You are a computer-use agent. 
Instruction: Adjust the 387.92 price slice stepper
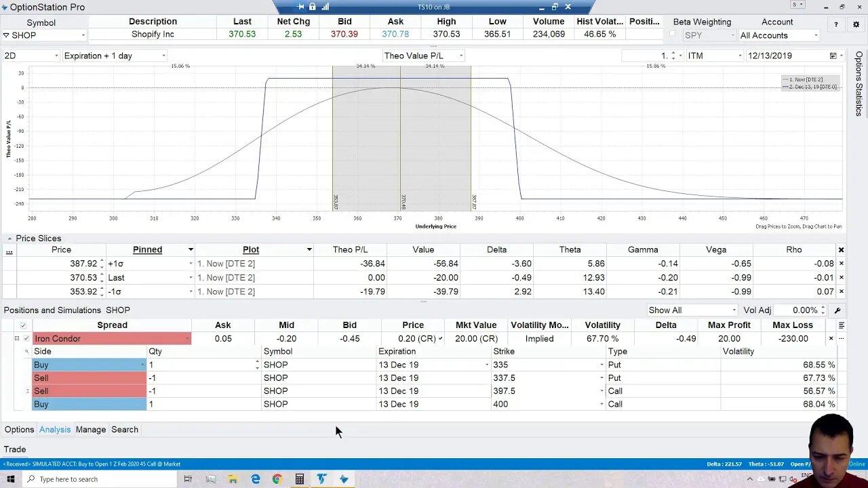pos(102,264)
